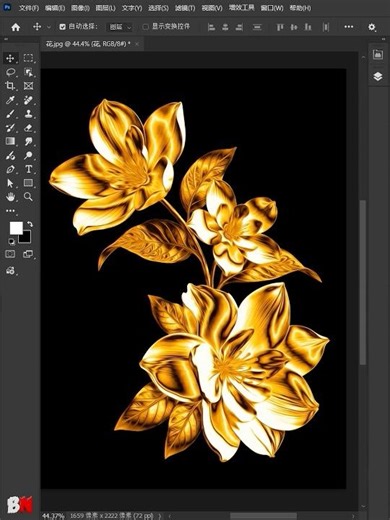
Task: Click the Home icon in the options bar
Action: pos(16,27)
